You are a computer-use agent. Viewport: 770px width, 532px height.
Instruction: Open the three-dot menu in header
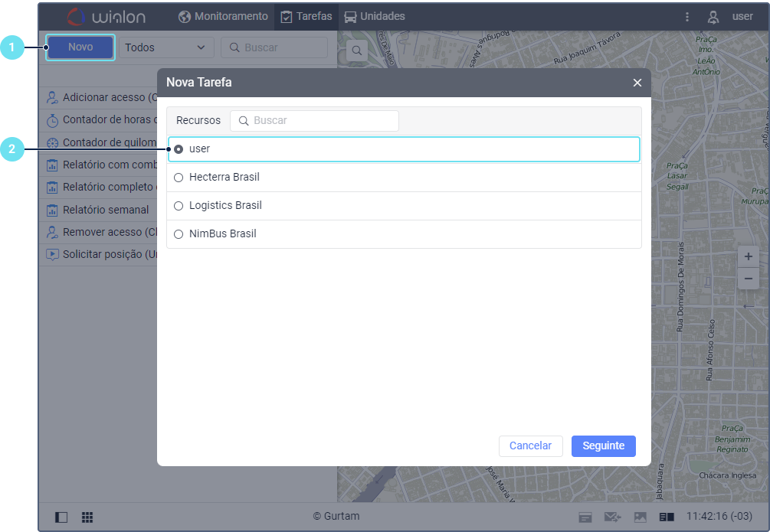(x=687, y=17)
